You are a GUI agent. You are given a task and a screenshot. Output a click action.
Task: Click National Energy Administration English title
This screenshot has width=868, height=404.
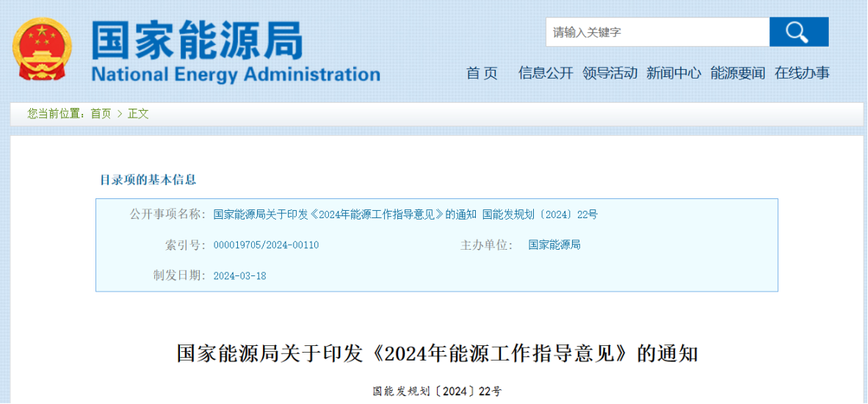[x=236, y=73]
